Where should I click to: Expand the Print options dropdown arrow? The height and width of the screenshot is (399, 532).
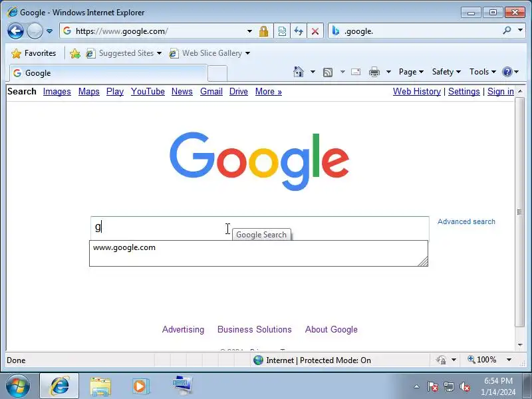[389, 72]
